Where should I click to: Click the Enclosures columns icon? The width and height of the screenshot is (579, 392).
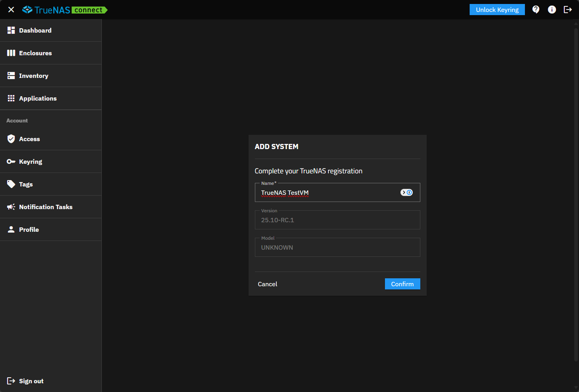[x=11, y=53]
